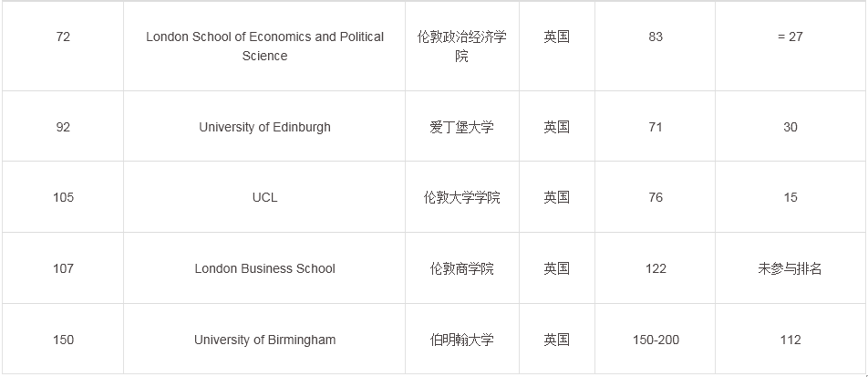Screen dimensions: 868x377
Task: Select the rank number 92 cell
Action: [x=63, y=128]
